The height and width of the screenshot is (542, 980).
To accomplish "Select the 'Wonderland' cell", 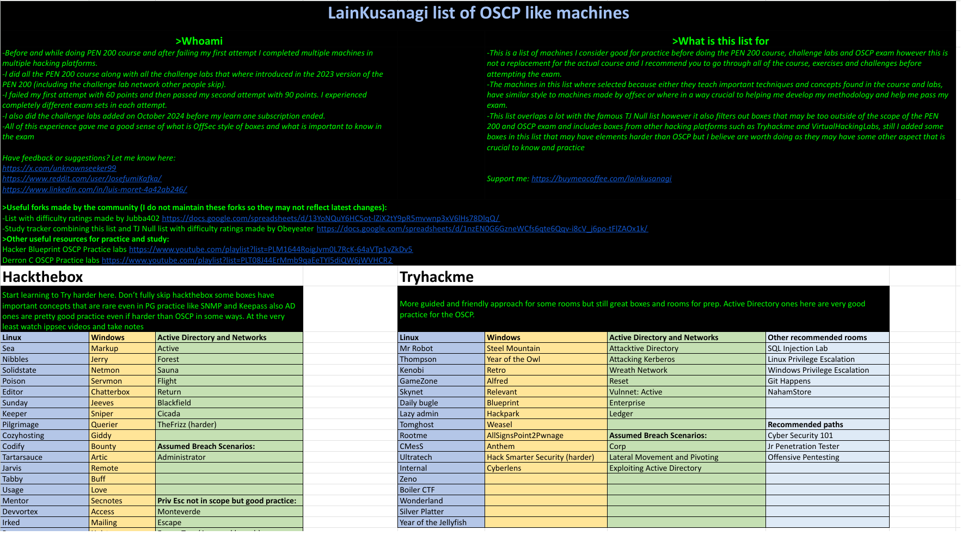I will (442, 501).
